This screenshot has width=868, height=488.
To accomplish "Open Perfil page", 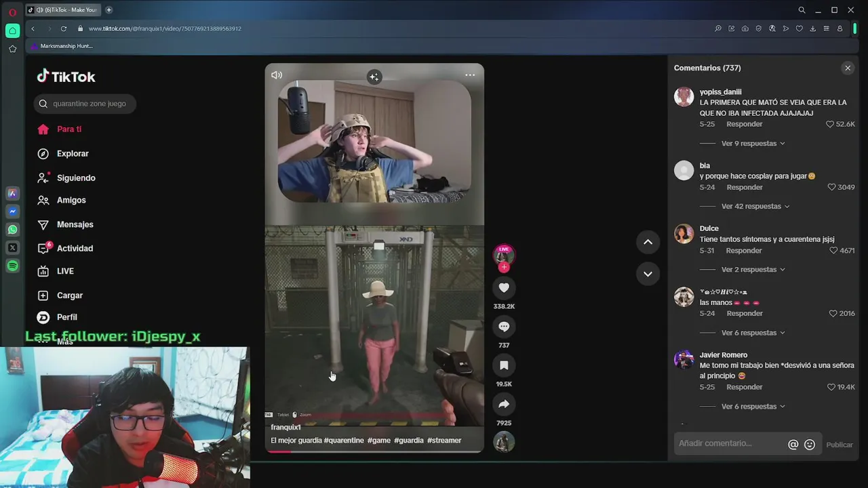I will (58, 317).
